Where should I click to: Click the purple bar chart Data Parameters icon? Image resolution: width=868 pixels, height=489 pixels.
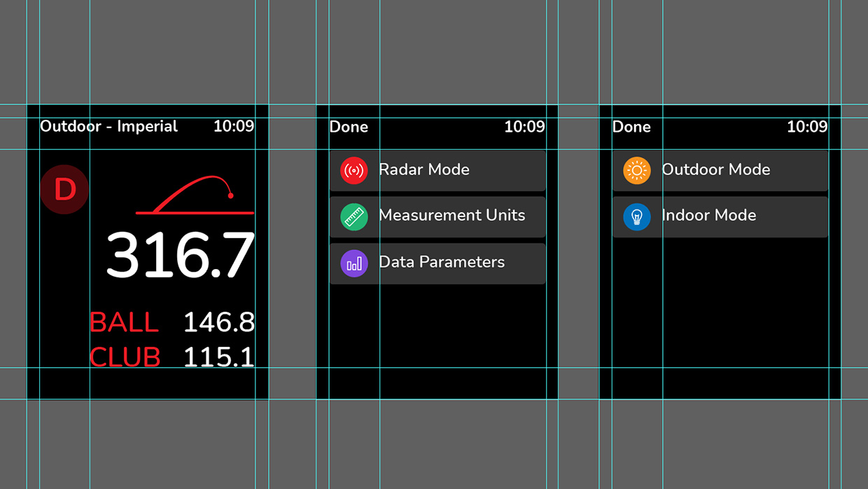pos(354,263)
